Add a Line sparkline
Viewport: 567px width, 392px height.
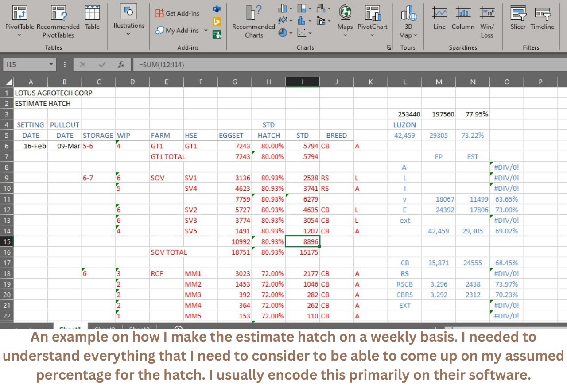tap(439, 18)
